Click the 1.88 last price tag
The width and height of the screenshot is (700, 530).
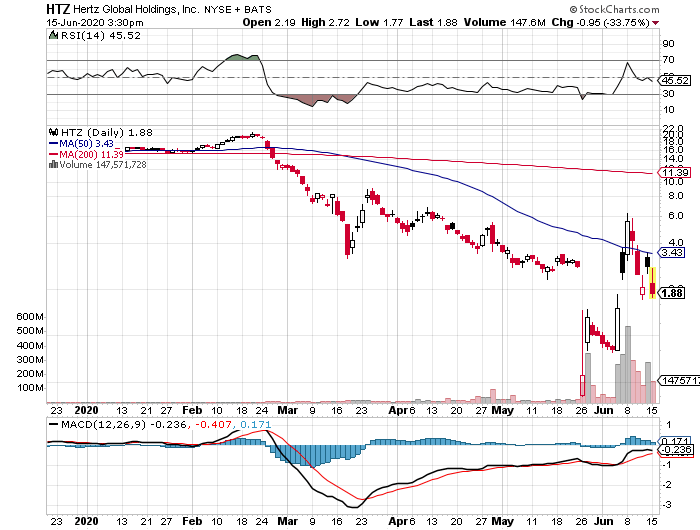671,293
